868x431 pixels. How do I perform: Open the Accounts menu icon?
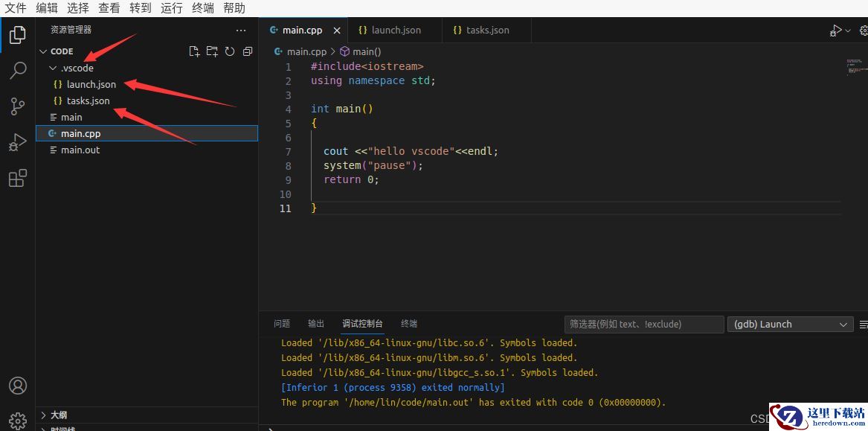click(18, 386)
